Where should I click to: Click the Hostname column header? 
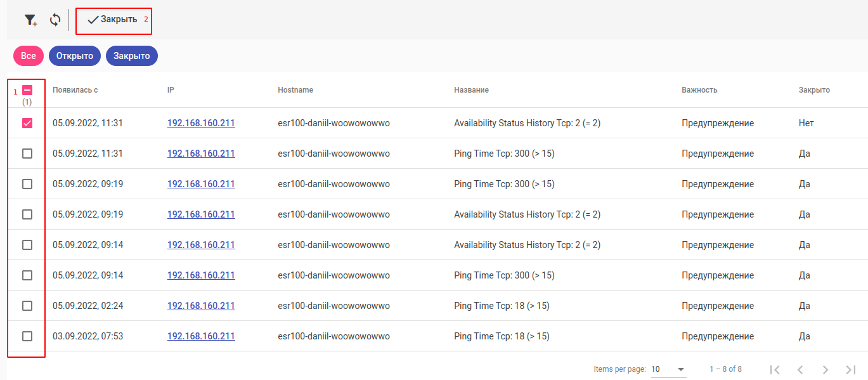(x=295, y=90)
